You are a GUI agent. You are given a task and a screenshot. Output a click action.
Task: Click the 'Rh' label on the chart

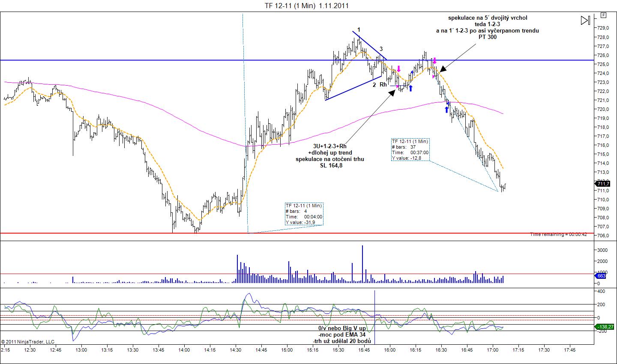pyautogui.click(x=383, y=84)
